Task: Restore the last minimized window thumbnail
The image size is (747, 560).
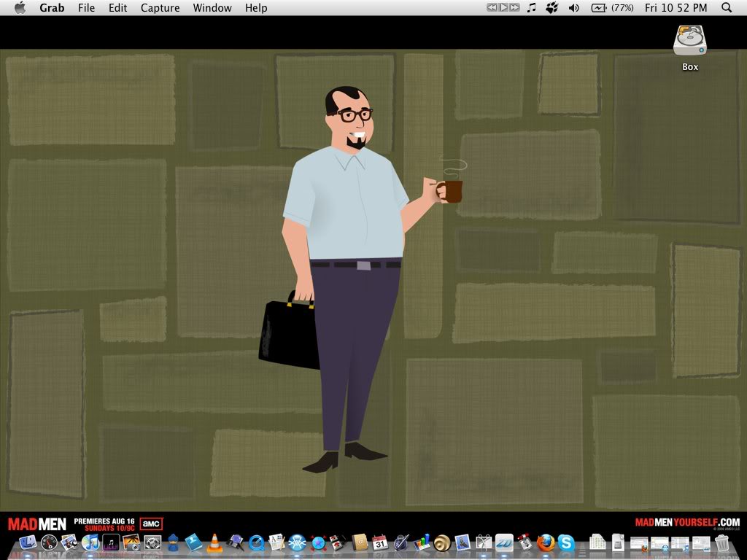Action: click(701, 542)
